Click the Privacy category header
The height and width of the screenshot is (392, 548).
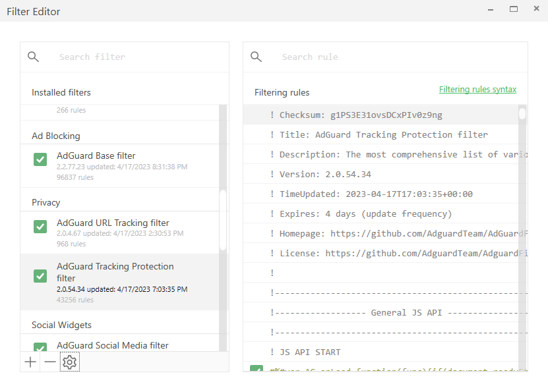pos(46,202)
